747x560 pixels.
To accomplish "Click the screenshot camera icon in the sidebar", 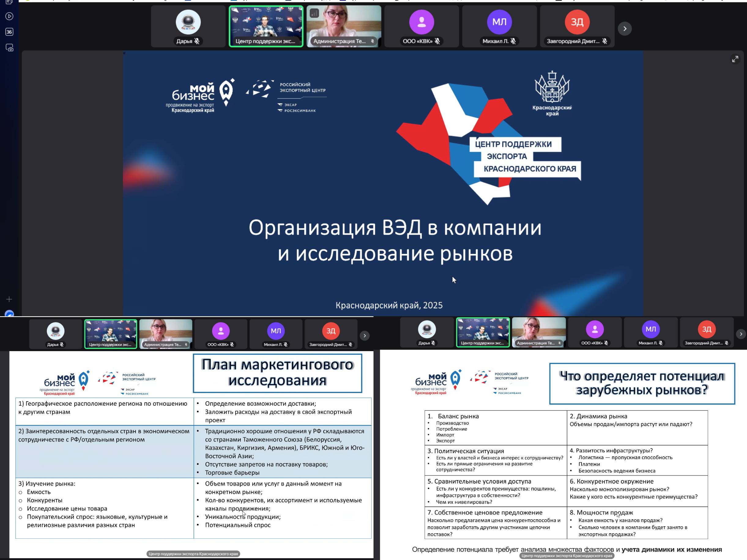I will (x=9, y=48).
